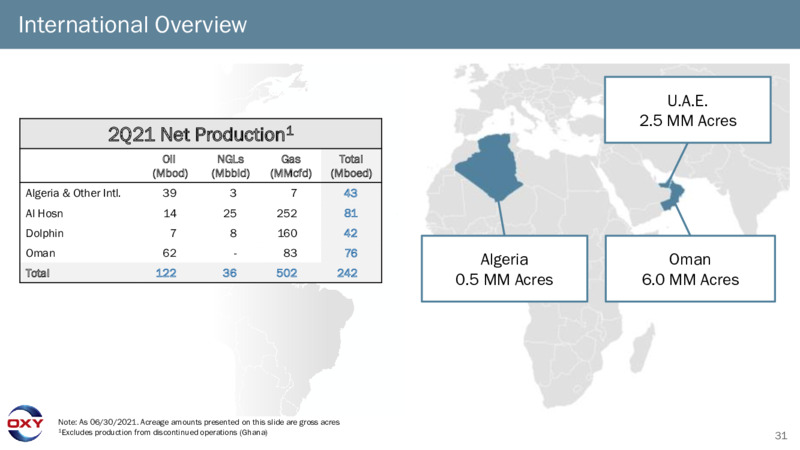Click Oman oil value 62
Image resolution: width=800 pixels, height=450 pixels.
tap(169, 253)
